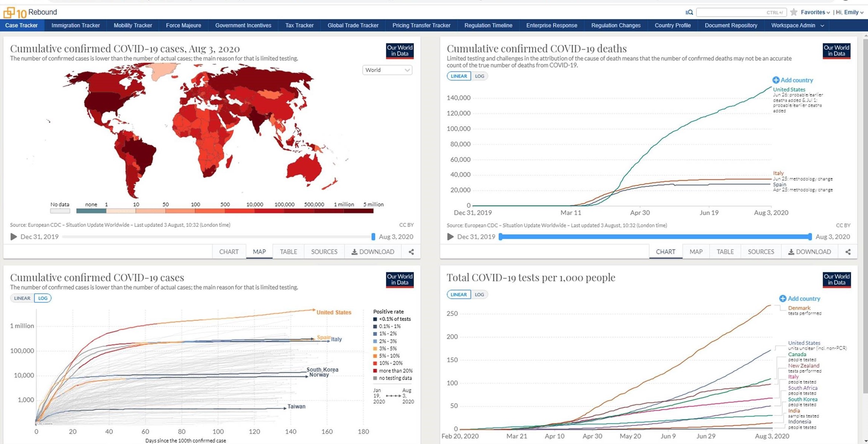
Task: Click Add country plus icon on deaths chart
Action: coord(776,80)
